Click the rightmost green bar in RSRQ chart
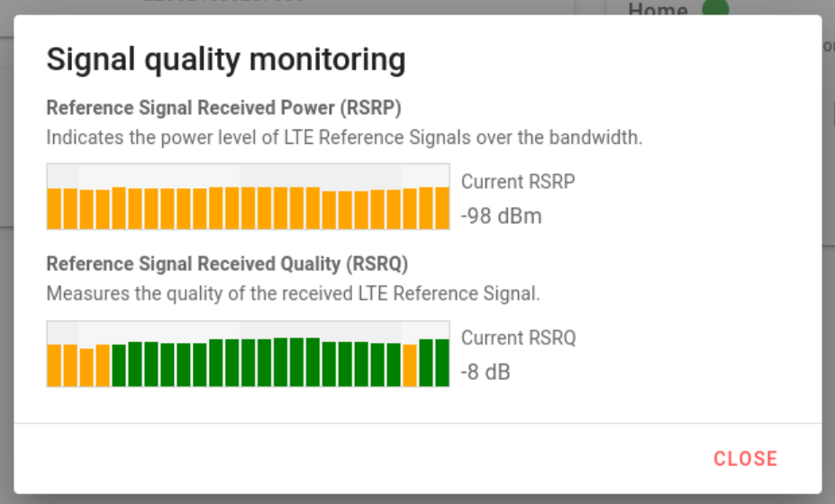The width and height of the screenshot is (835, 504). pos(441,363)
